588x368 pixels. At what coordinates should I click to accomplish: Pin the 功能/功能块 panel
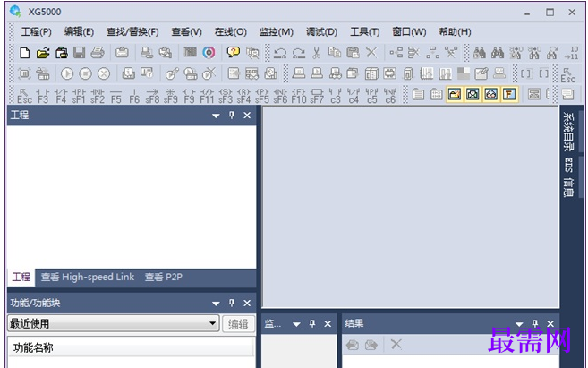pyautogui.click(x=232, y=303)
